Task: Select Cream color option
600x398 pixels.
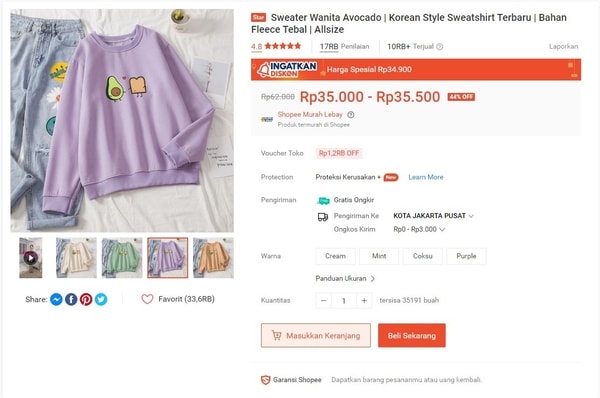Action: pyautogui.click(x=335, y=256)
